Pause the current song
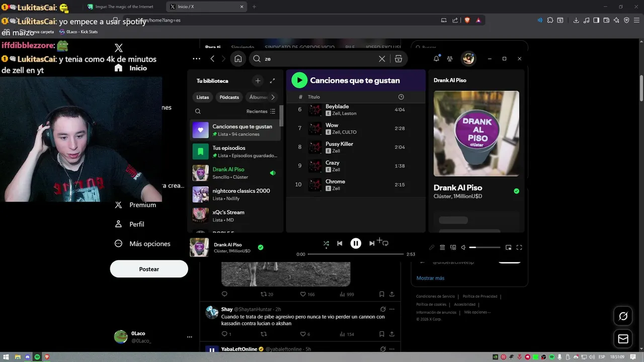The height and width of the screenshot is (362, 644). coord(356,243)
